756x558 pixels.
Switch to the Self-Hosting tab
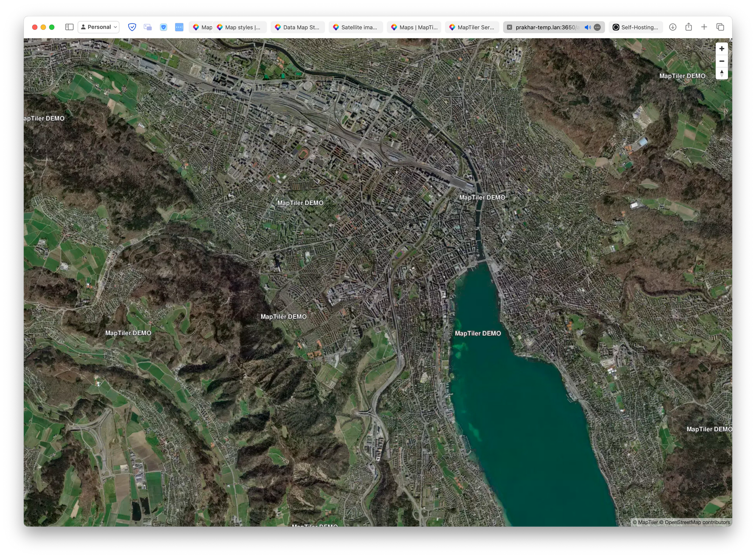click(635, 27)
